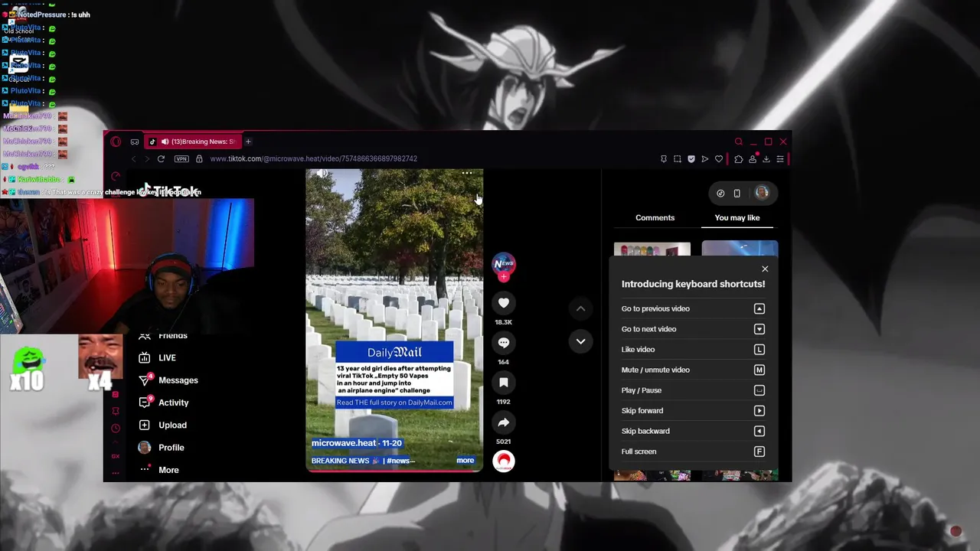Bookmark page with the toolbar heart icon
The height and width of the screenshot is (551, 980).
pyautogui.click(x=718, y=159)
